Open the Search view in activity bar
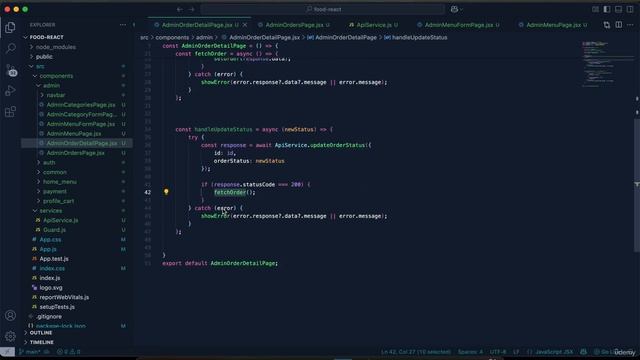 (x=10, y=48)
